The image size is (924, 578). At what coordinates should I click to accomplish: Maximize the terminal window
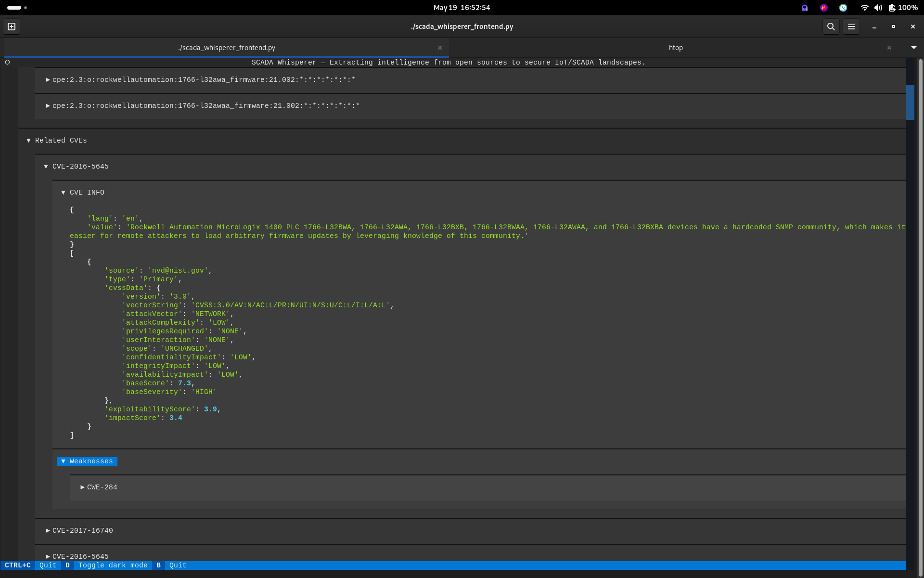(x=894, y=26)
